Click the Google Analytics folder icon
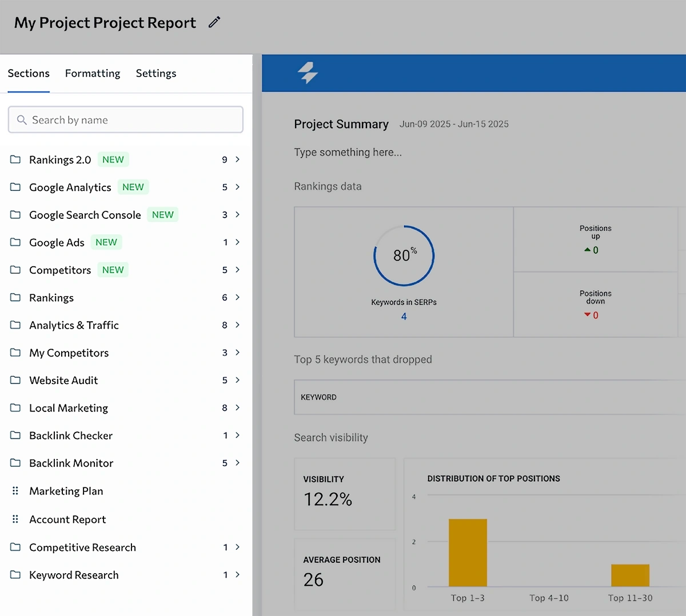The image size is (686, 616). pyautogui.click(x=15, y=187)
